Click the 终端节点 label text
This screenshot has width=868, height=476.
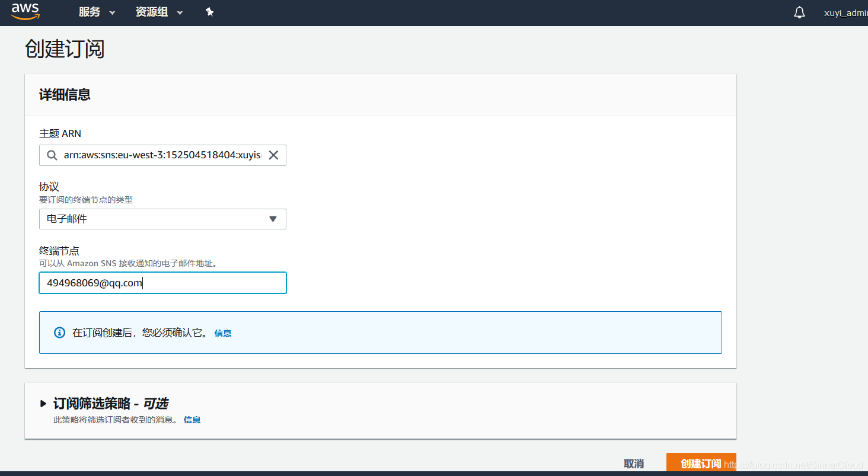(59, 250)
